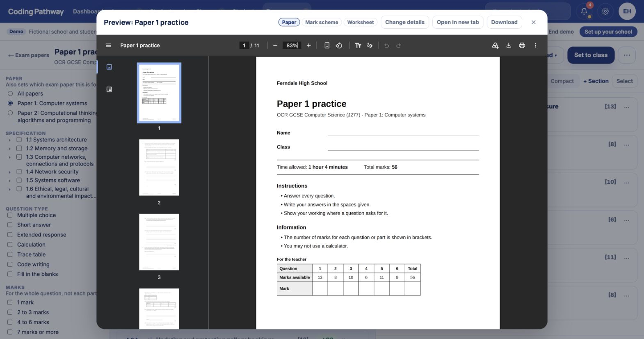Print the PDF using printer icon
This screenshot has width=644, height=339.
522,46
